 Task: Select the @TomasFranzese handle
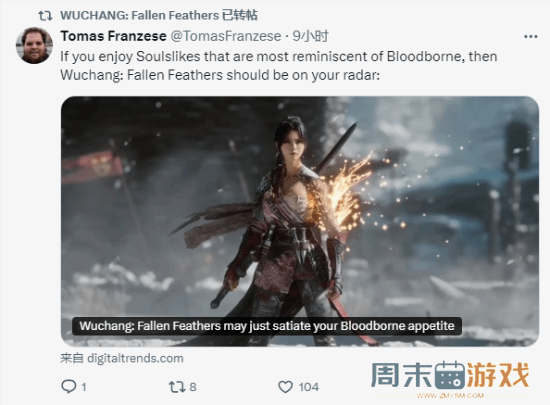[x=226, y=36]
